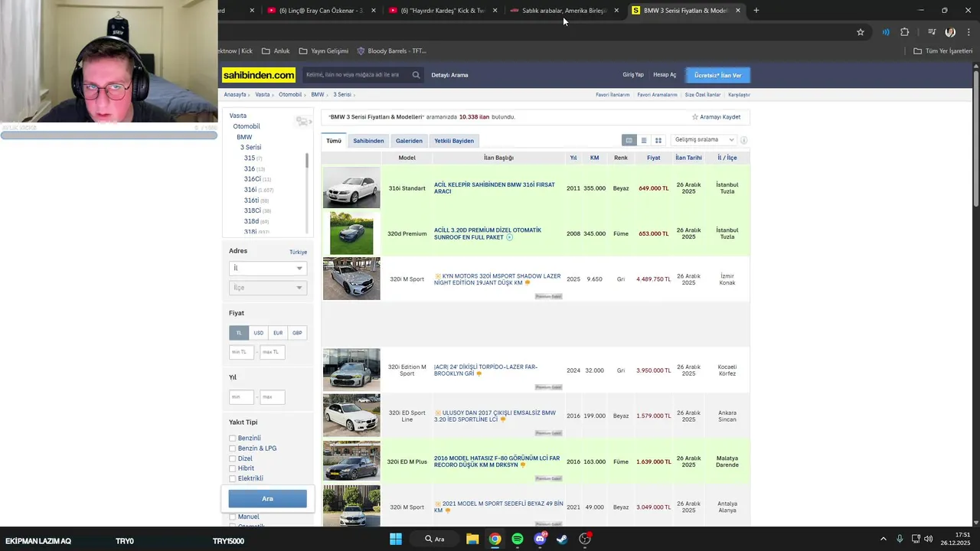Screen dimensions: 980x551
Task: Click the media control icon in Chrome toolbar
Action: pos(932,32)
